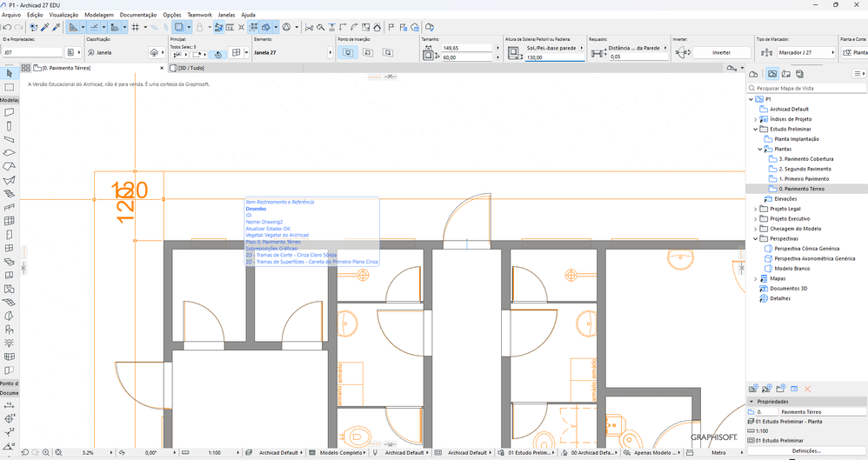This screenshot has height=460, width=868.
Task: Click the Undo icon
Action: click(7, 28)
